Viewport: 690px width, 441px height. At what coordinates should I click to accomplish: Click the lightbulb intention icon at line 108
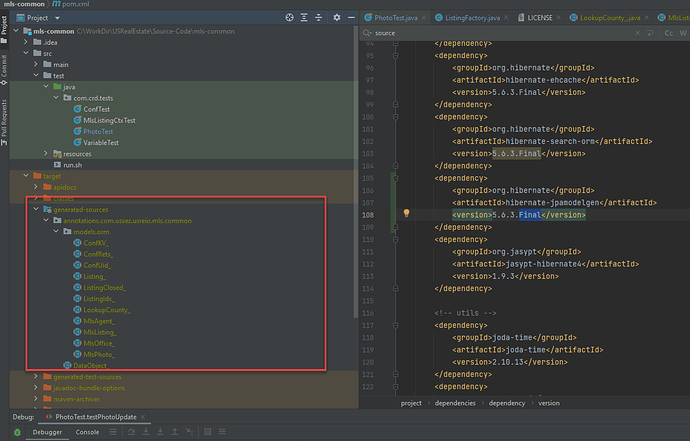tap(407, 213)
